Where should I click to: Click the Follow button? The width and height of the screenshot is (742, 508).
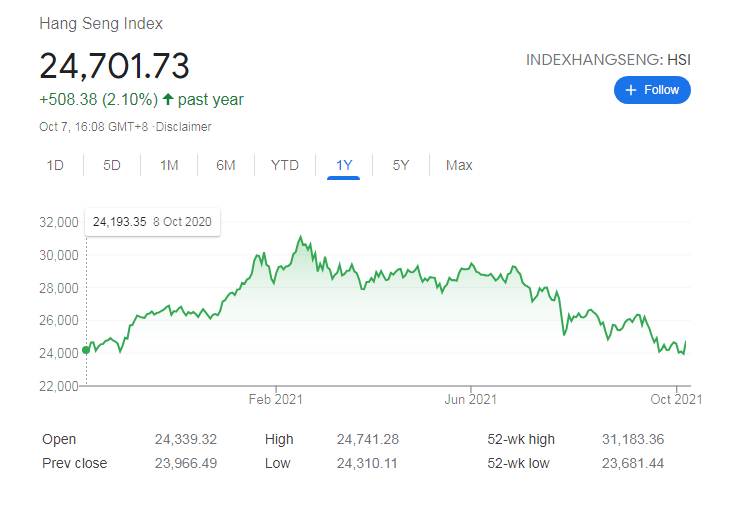(x=652, y=90)
